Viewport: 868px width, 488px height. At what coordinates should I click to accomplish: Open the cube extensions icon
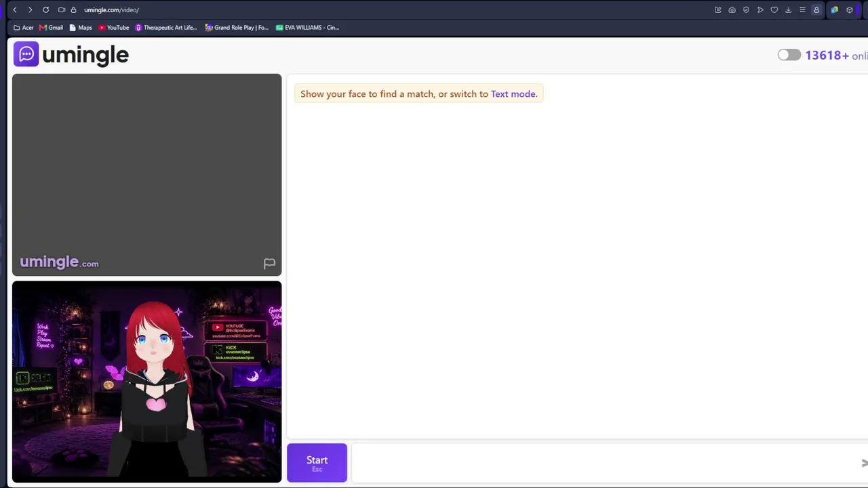(x=850, y=9)
